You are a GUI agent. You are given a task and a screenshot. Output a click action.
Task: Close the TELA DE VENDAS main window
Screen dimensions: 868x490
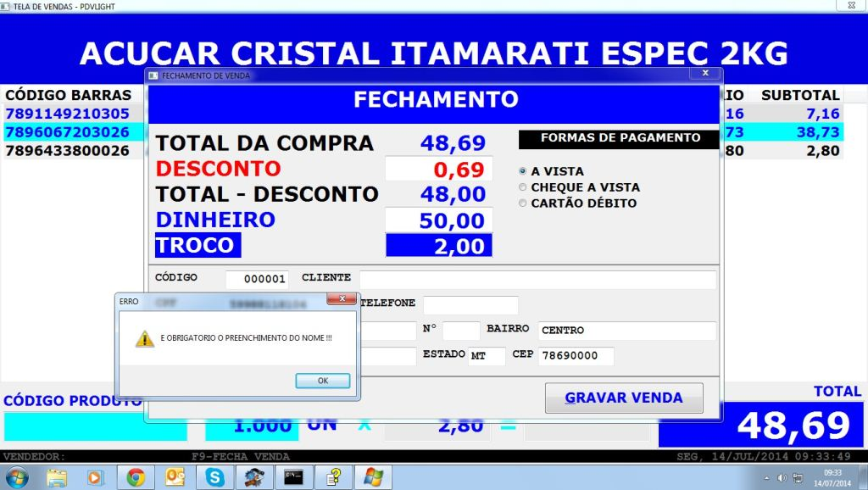click(852, 5)
